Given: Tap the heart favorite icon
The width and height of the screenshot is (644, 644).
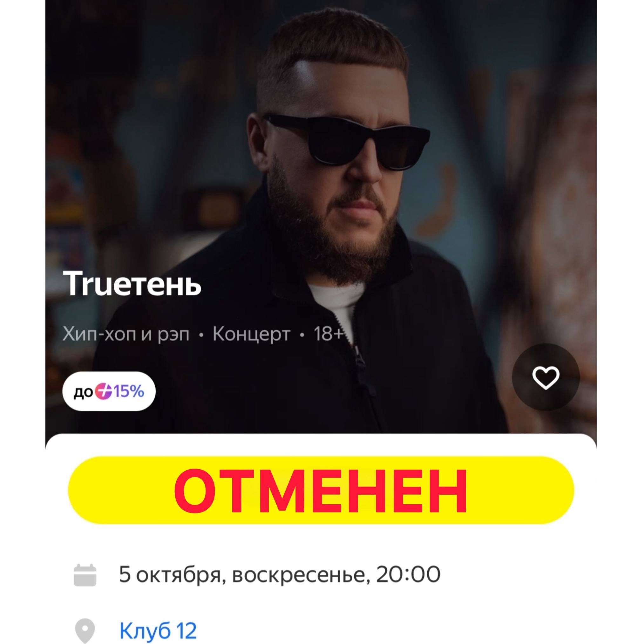Looking at the screenshot, I should [x=546, y=377].
